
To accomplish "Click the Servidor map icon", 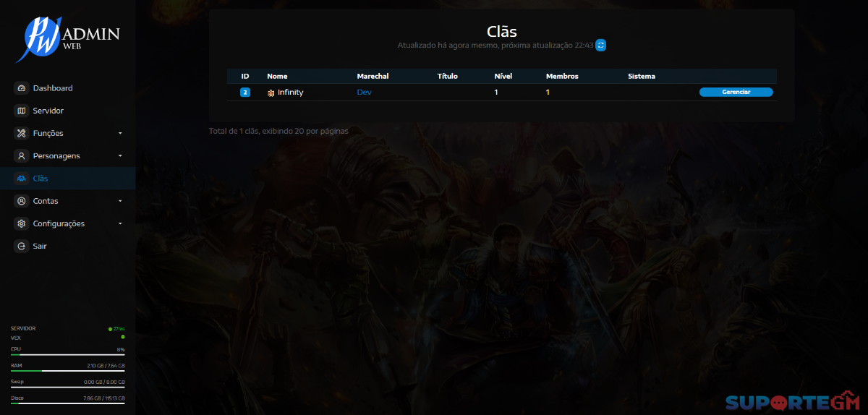I will click(x=21, y=111).
